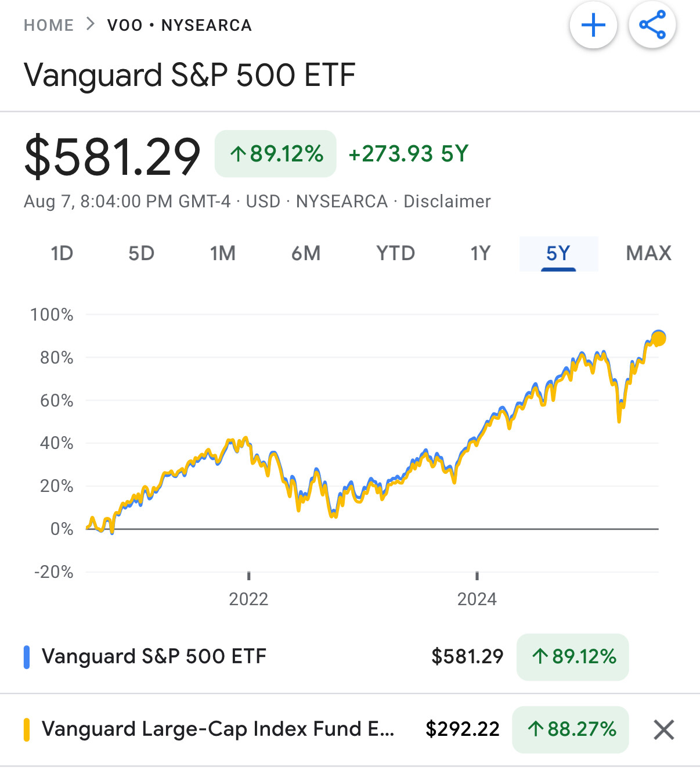Remove Vanguard Large-Cap comparison with X icon
Viewport: 700px width, 780px height.
point(663,729)
